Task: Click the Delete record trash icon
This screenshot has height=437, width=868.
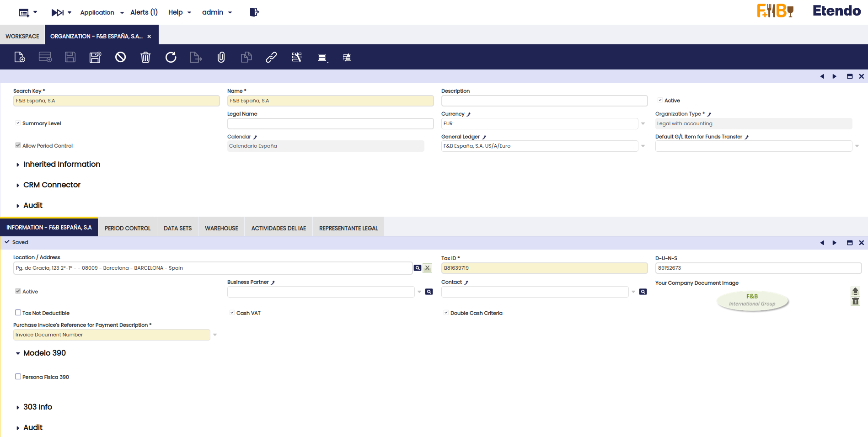Action: click(x=145, y=57)
